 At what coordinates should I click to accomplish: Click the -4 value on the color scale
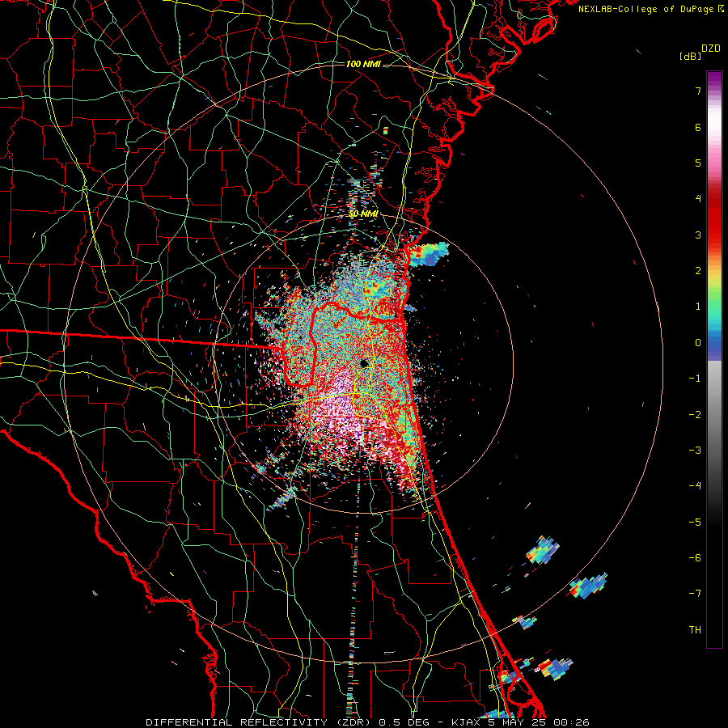pyautogui.click(x=695, y=486)
